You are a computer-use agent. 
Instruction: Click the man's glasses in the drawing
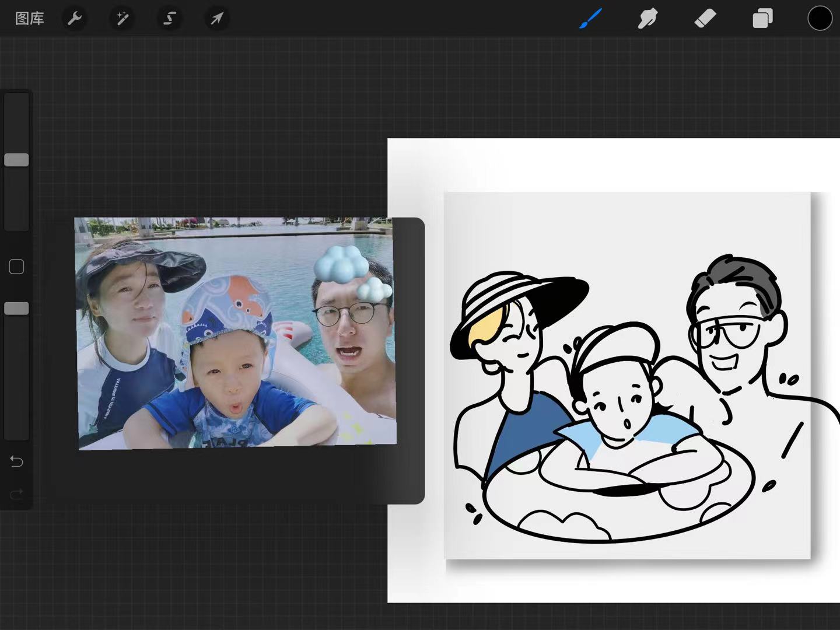(726, 332)
